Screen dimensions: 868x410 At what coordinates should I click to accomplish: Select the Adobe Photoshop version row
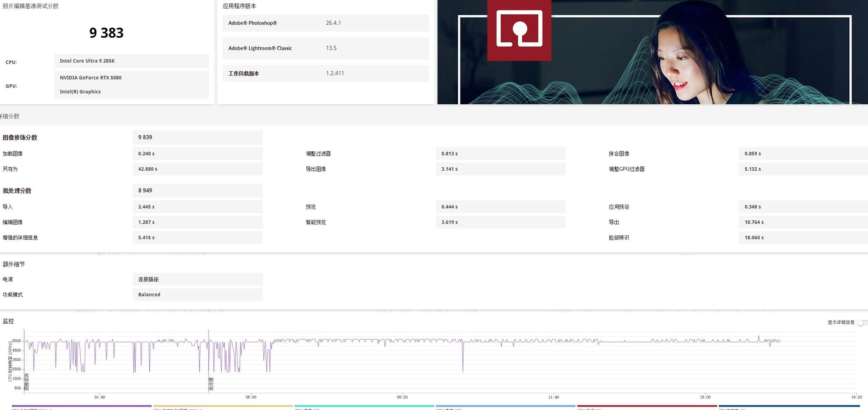[325, 23]
